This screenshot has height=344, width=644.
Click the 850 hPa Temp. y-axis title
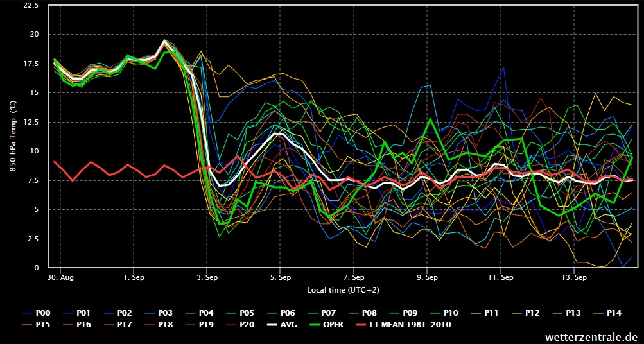click(13, 136)
